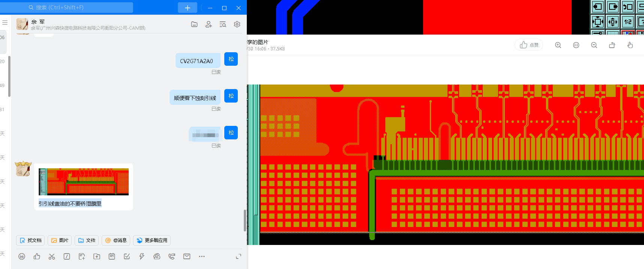Open the calendar schedule icon

tap(112, 256)
